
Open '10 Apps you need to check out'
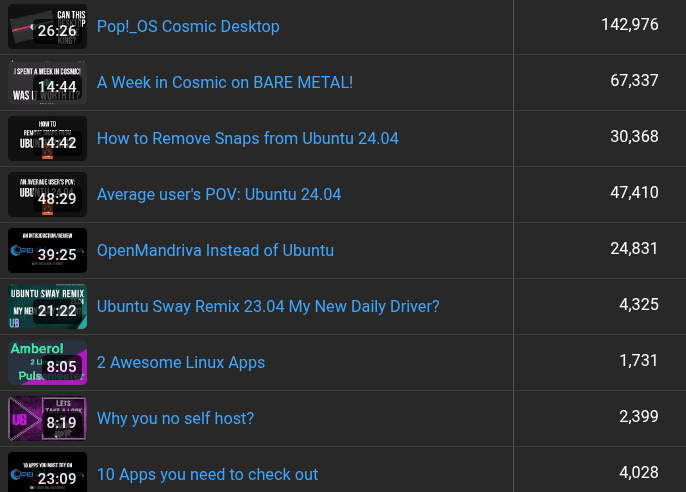207,474
